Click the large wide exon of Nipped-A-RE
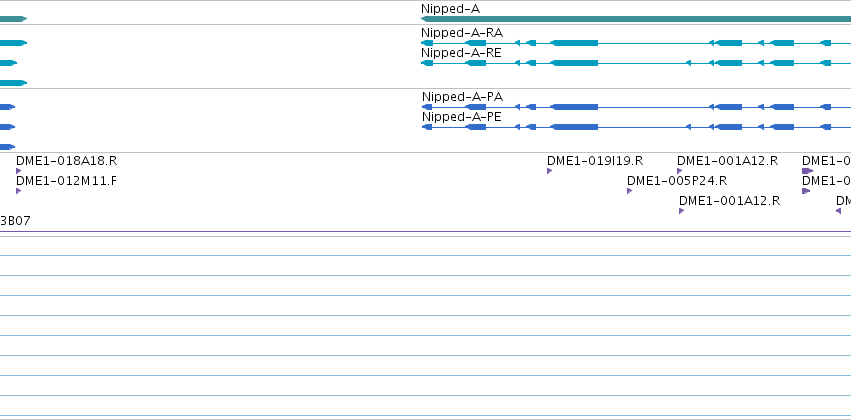This screenshot has height=420, width=851. click(574, 63)
